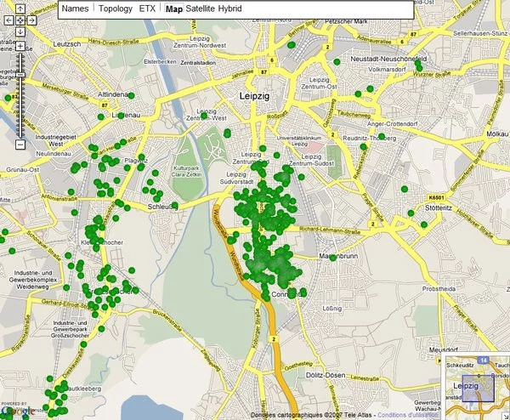Click the overview minimap viewport rectangle
Image resolution: width=510 pixels, height=420 pixels.
[478, 389]
